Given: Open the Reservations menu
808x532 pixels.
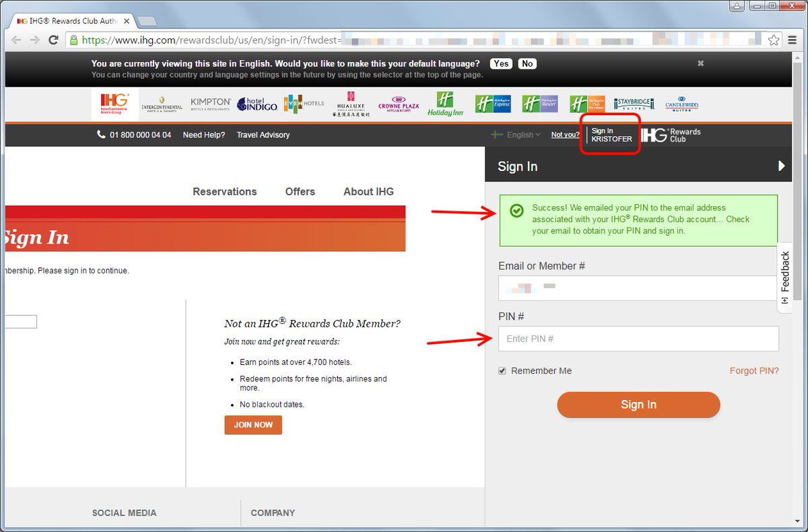Looking at the screenshot, I should pyautogui.click(x=225, y=192).
